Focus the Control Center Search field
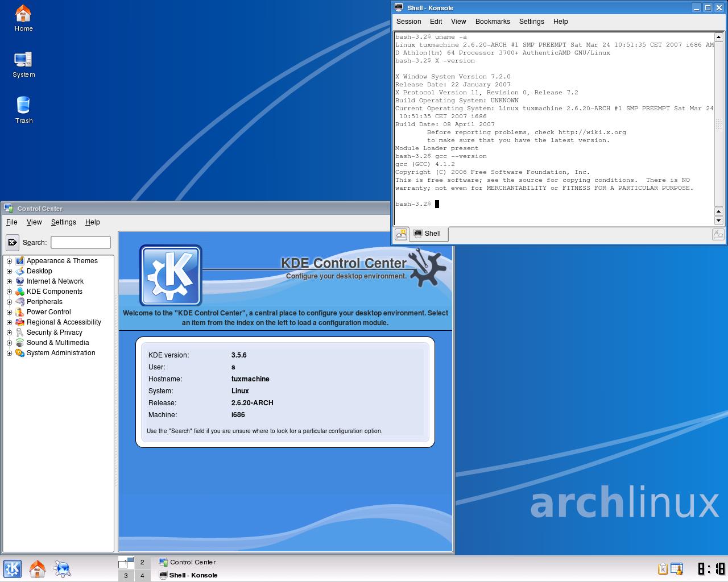This screenshot has height=582, width=728. tap(81, 243)
